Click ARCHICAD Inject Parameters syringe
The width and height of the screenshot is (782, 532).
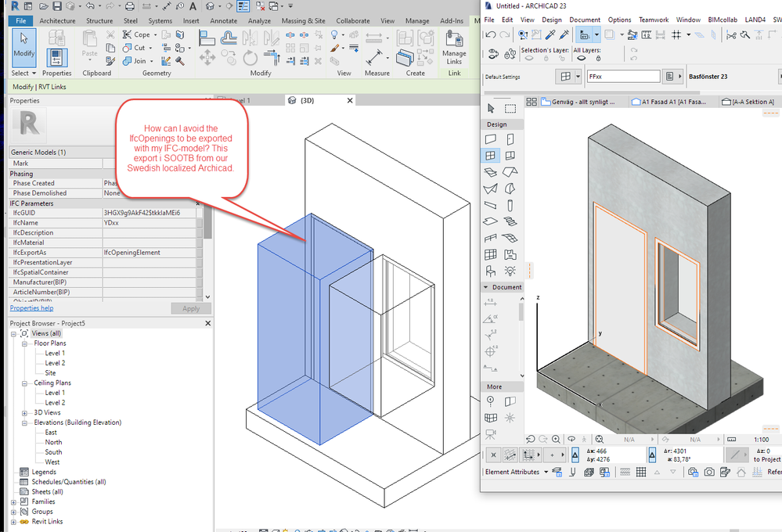click(564, 34)
